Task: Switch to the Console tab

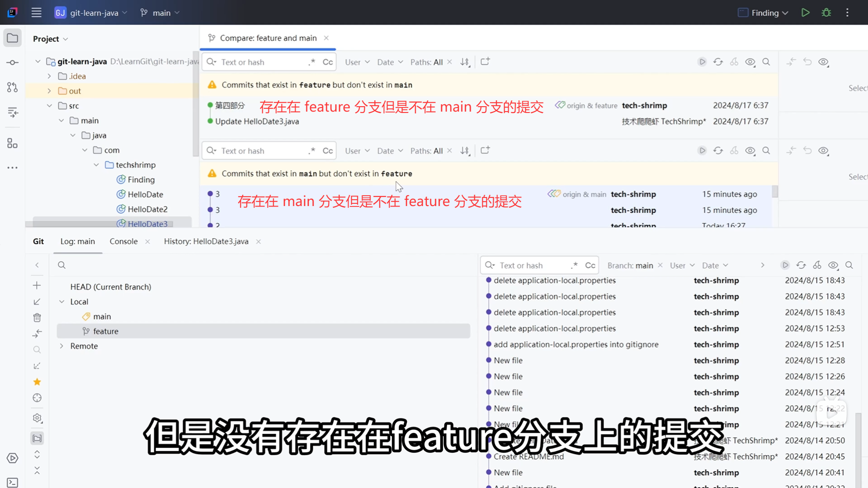Action: (123, 241)
